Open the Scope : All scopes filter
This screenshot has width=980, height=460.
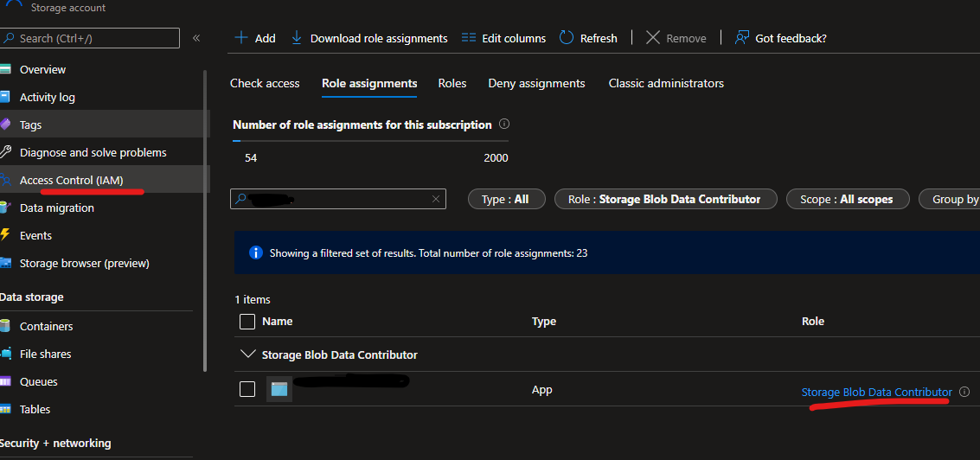(x=846, y=199)
